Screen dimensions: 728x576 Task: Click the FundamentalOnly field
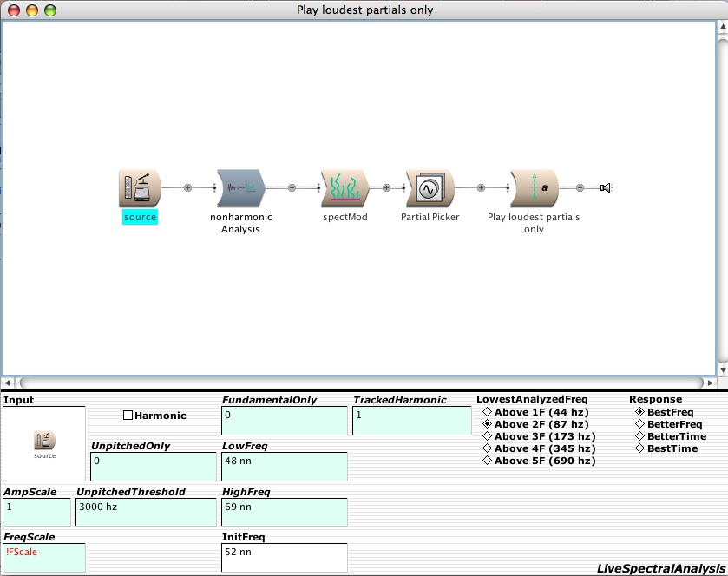pyautogui.click(x=285, y=421)
